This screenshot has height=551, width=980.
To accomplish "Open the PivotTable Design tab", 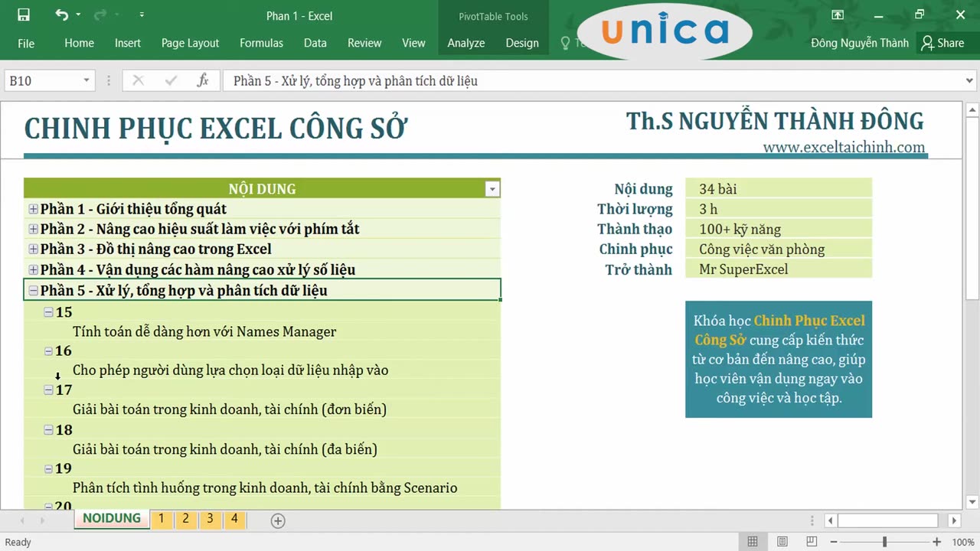I will (522, 43).
